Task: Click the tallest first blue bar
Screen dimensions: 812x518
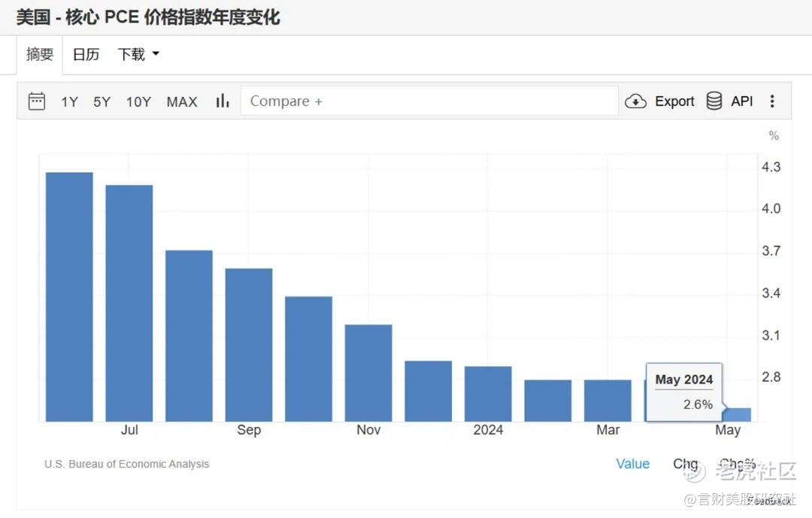Action: tap(69, 297)
